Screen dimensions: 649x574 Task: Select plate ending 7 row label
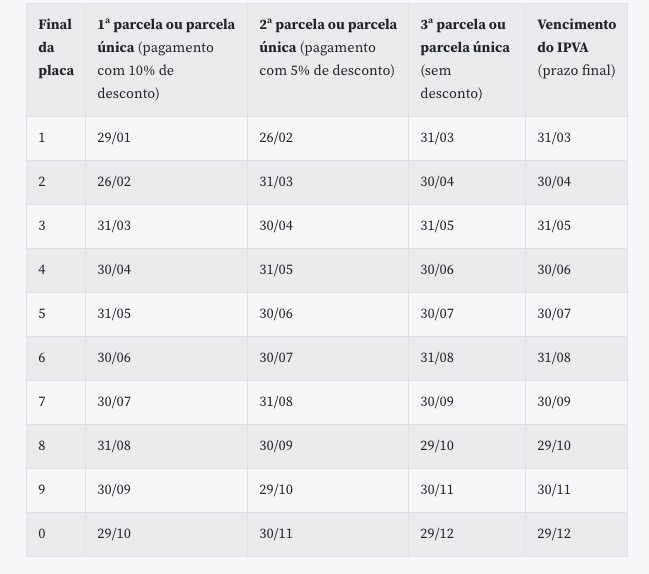coord(42,402)
